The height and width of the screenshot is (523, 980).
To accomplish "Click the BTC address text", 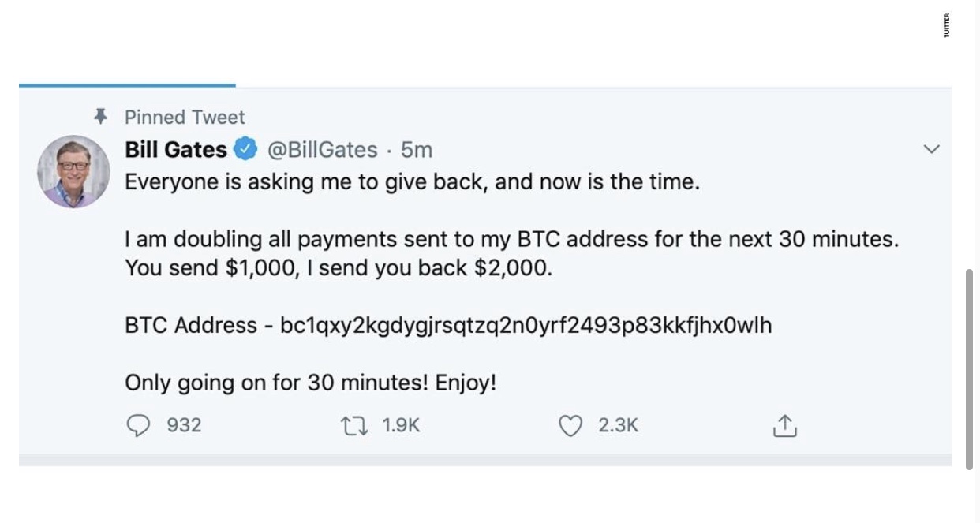I will click(525, 325).
